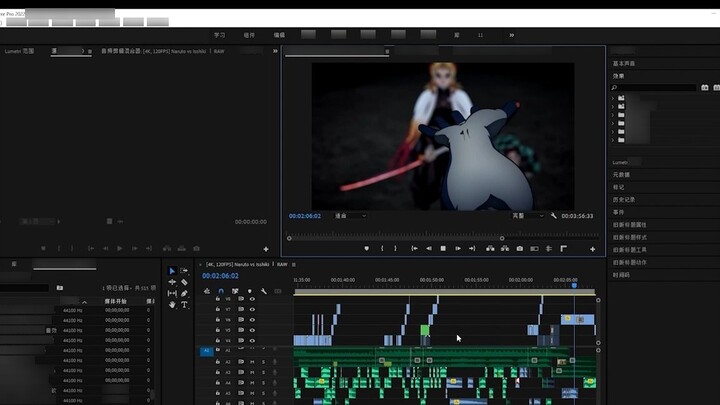Open playback resolution 完整 dropdown
720x405 pixels.
point(527,215)
